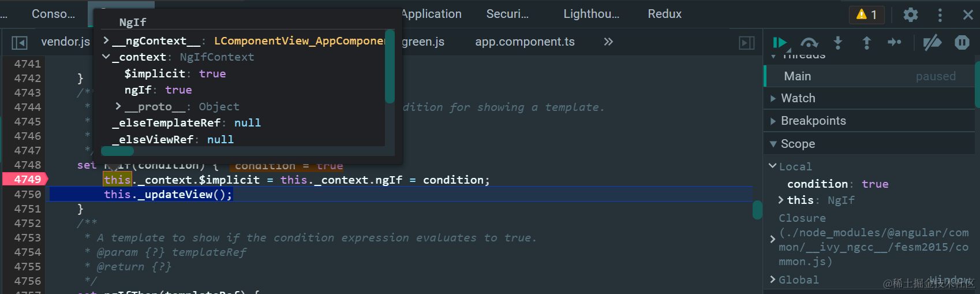Open DevTools settings gear
Screen dimensions: 980x294
(910, 14)
